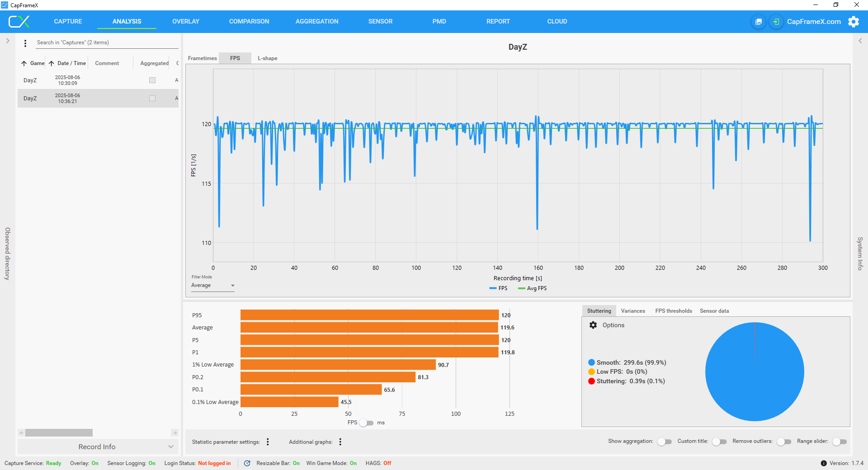Click the login icon beside CapFrameX.com
Image resolution: width=868 pixels, height=470 pixels.
776,22
